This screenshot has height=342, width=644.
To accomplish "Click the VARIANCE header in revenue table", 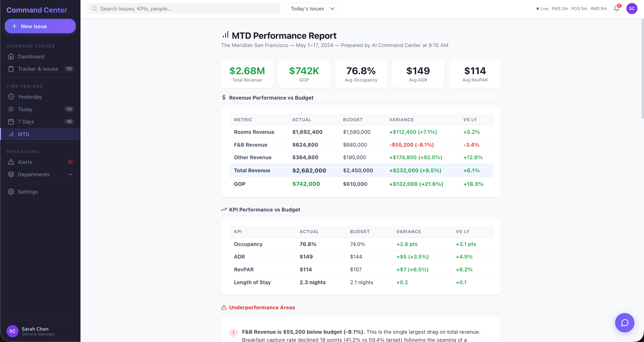I will [x=401, y=120].
